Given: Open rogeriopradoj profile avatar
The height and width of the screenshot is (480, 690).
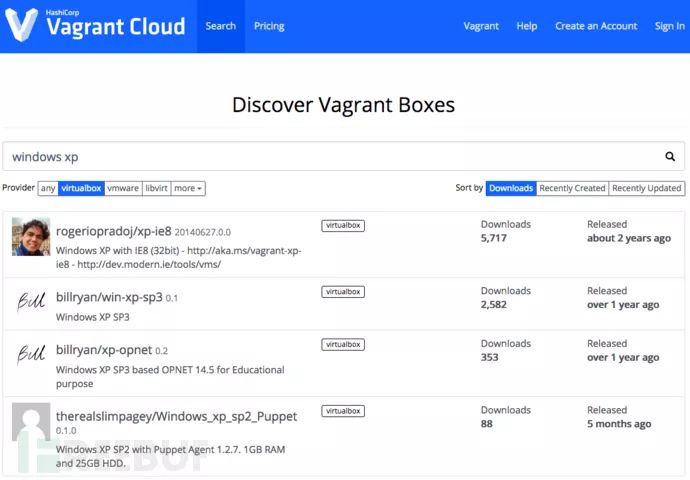Looking at the screenshot, I should point(31,237).
